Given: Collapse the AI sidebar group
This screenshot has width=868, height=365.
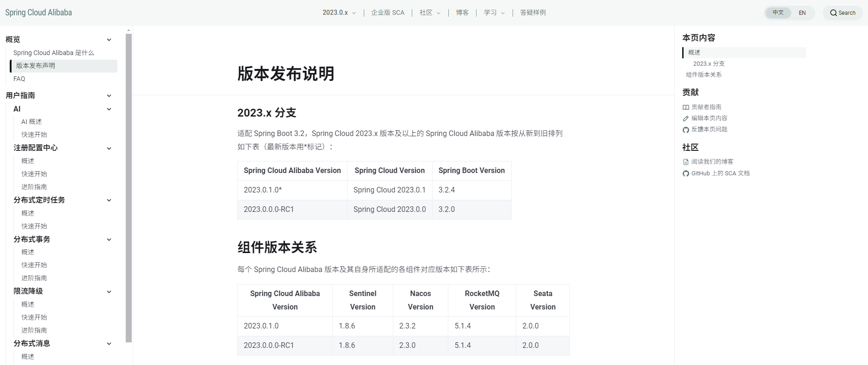Looking at the screenshot, I should click(x=109, y=109).
